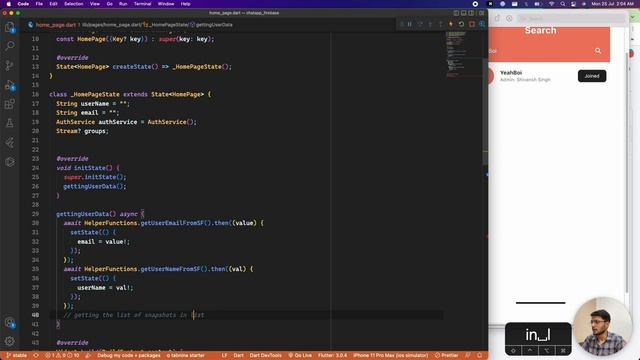This screenshot has height=360, width=640.
Task: Open the Help menu
Action: tap(186, 4)
